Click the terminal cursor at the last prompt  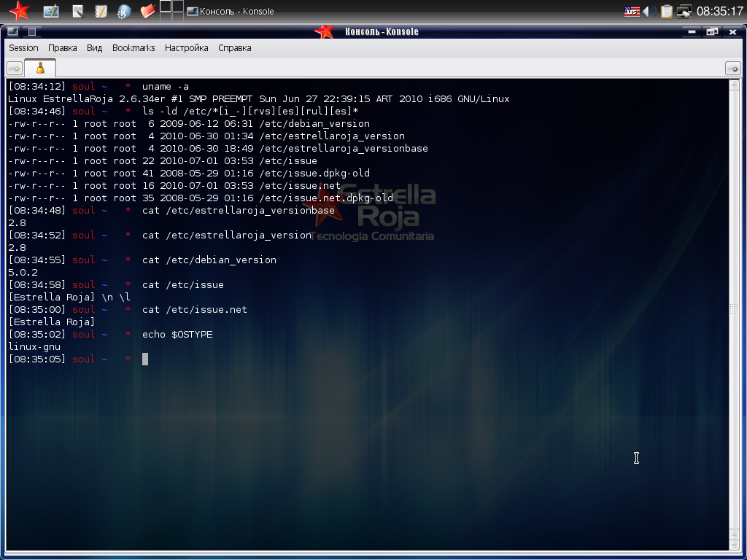[x=145, y=359]
